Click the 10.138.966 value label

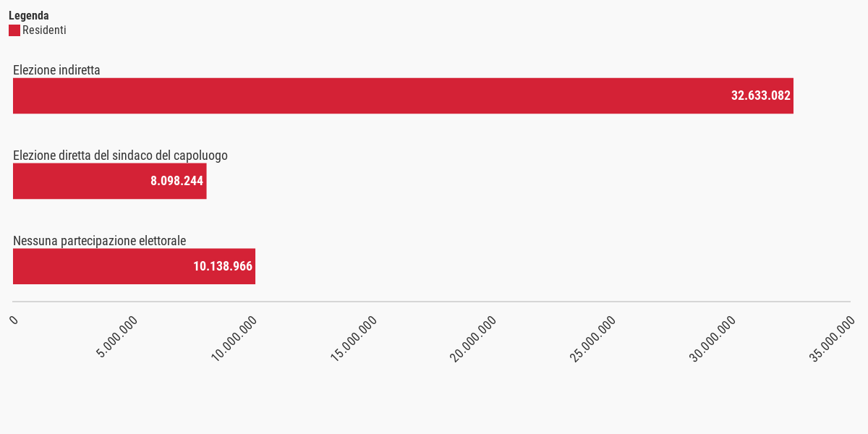click(x=223, y=266)
